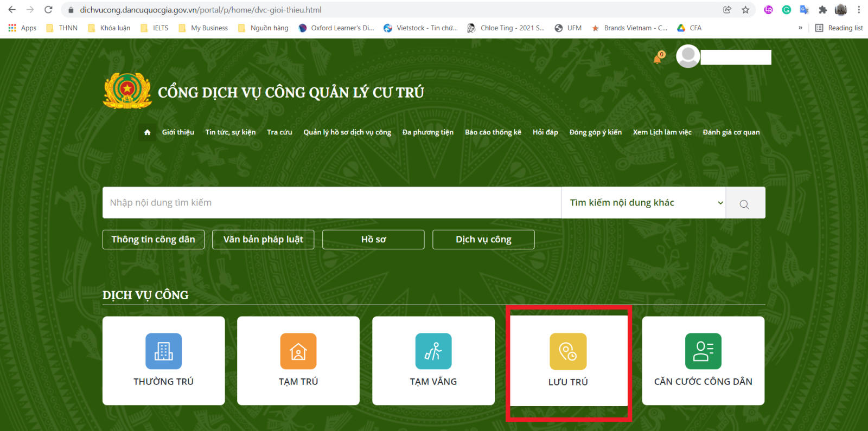Click the TẠM TRÚ card label

[298, 382]
